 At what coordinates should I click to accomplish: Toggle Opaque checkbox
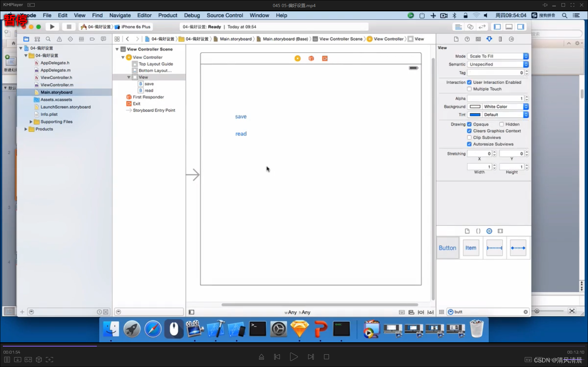[x=469, y=124]
